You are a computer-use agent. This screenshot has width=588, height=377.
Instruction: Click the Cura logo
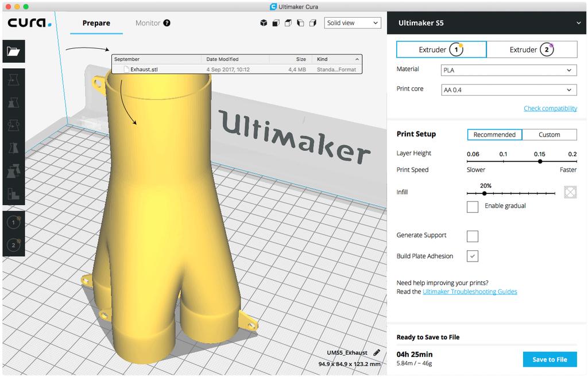pyautogui.click(x=30, y=23)
